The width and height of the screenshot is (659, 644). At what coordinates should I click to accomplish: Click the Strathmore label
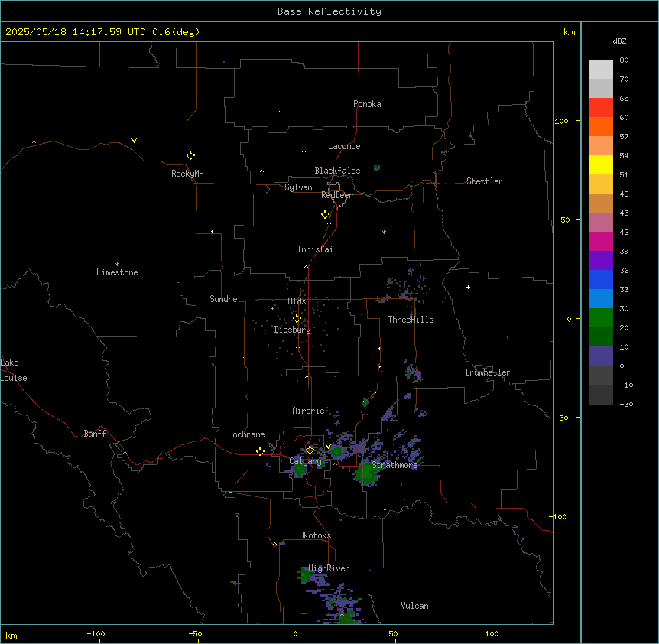(394, 465)
